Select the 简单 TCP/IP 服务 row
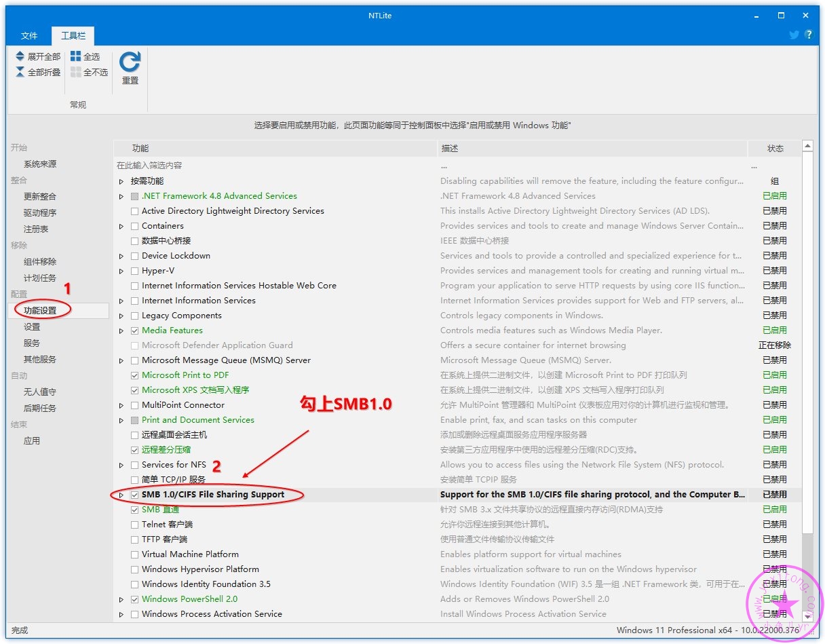This screenshot has height=644, width=825. click(x=457, y=480)
